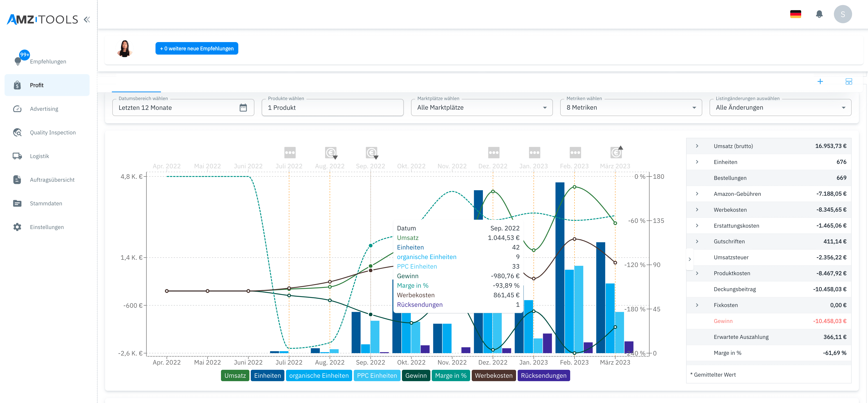
Task: Click the plus icon to add tab
Action: click(x=820, y=82)
